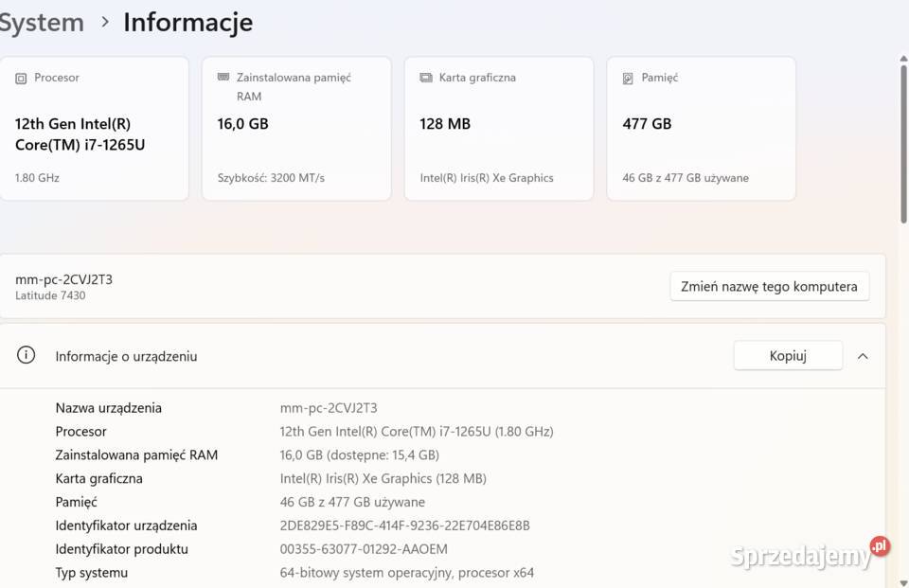Go back to System in breadcrumb
909x588 pixels.
[42, 23]
